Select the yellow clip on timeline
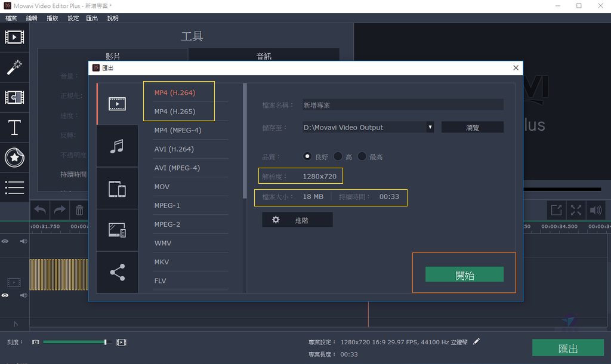This screenshot has height=364, width=611. click(x=58, y=274)
